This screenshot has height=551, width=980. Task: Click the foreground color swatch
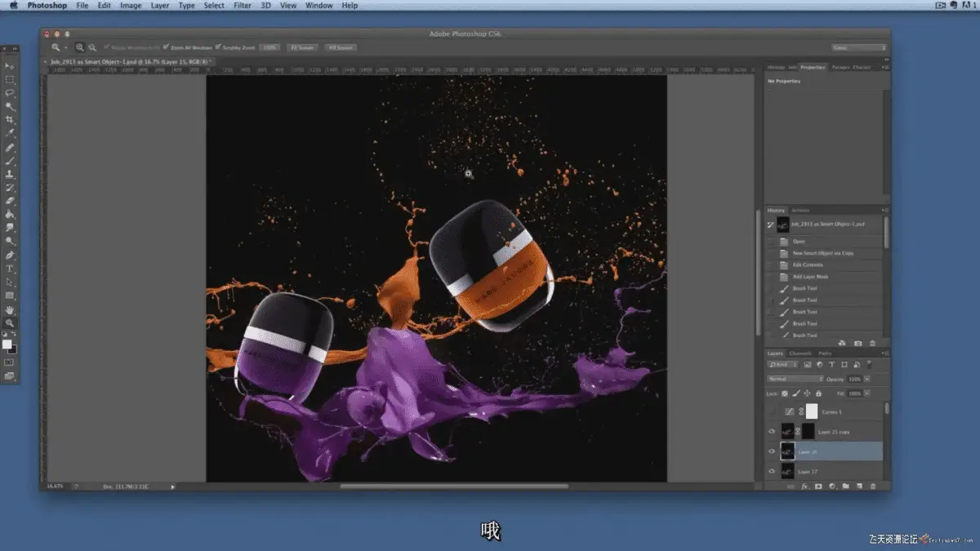pyautogui.click(x=7, y=344)
